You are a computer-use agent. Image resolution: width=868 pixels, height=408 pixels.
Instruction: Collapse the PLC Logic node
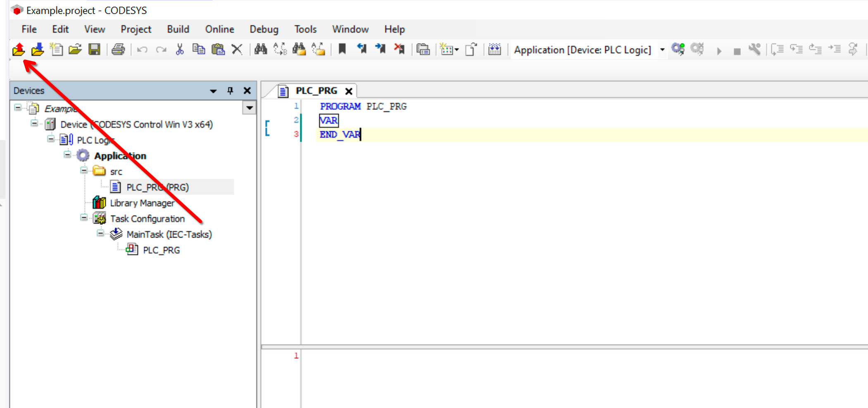pos(51,139)
